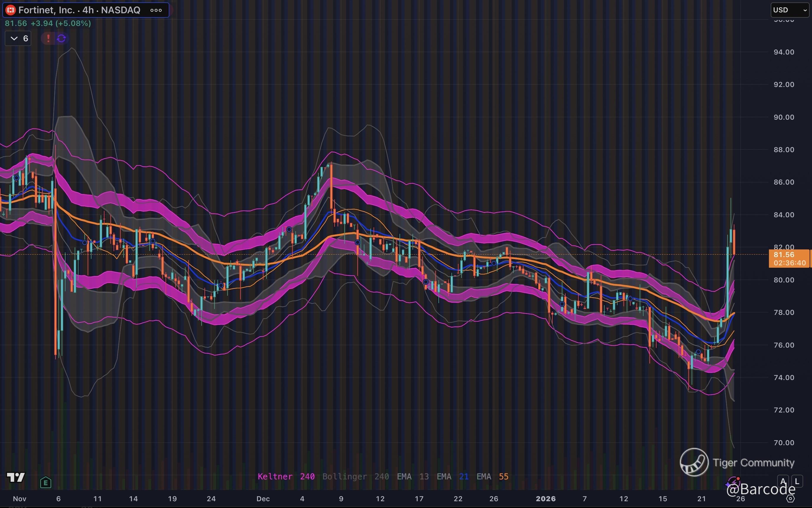Open the green earnings E marker
This screenshot has height=508, width=812.
[x=45, y=483]
